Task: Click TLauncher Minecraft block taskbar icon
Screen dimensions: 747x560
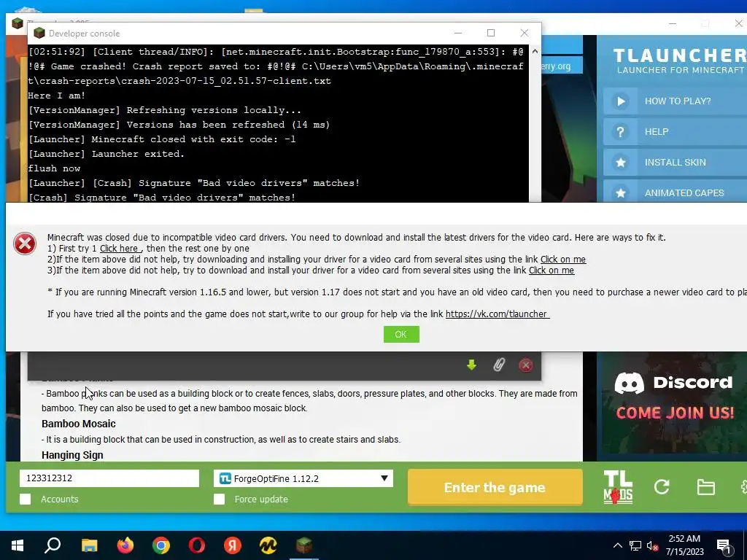Action: coord(304,545)
